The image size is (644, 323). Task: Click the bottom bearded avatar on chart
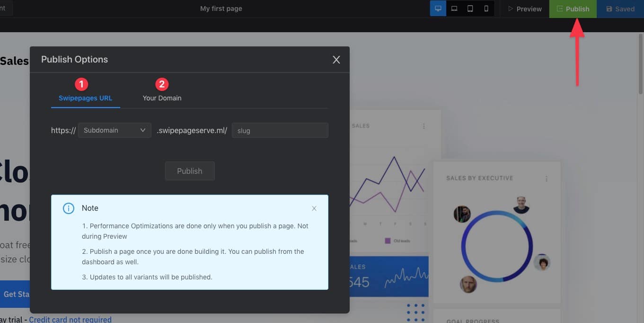tap(468, 284)
